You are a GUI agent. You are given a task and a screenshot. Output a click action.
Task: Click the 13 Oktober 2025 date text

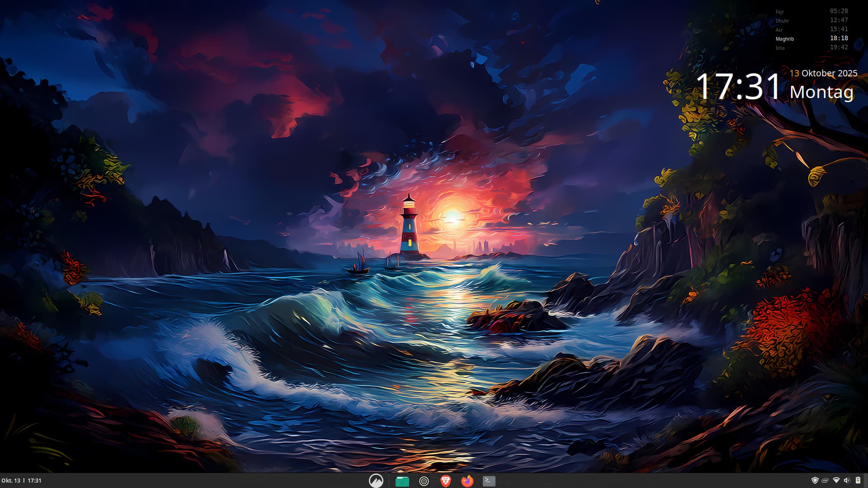(823, 73)
